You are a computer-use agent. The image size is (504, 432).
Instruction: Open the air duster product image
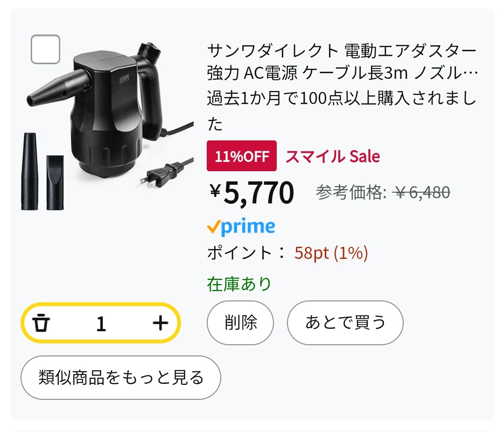click(x=108, y=125)
